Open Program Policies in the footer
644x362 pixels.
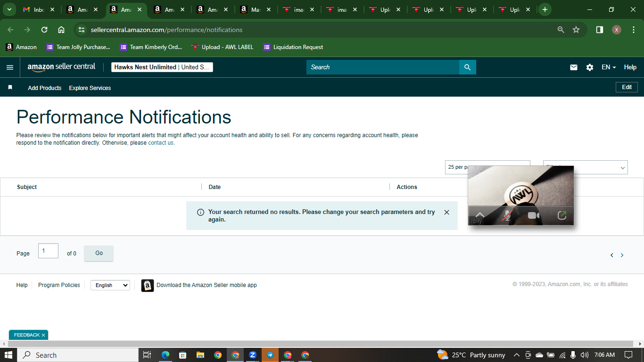59,285
